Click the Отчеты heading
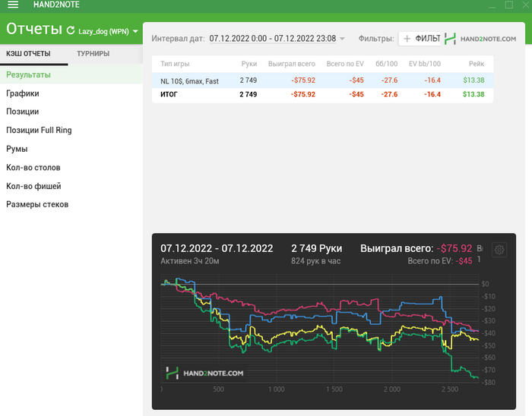 tap(34, 29)
